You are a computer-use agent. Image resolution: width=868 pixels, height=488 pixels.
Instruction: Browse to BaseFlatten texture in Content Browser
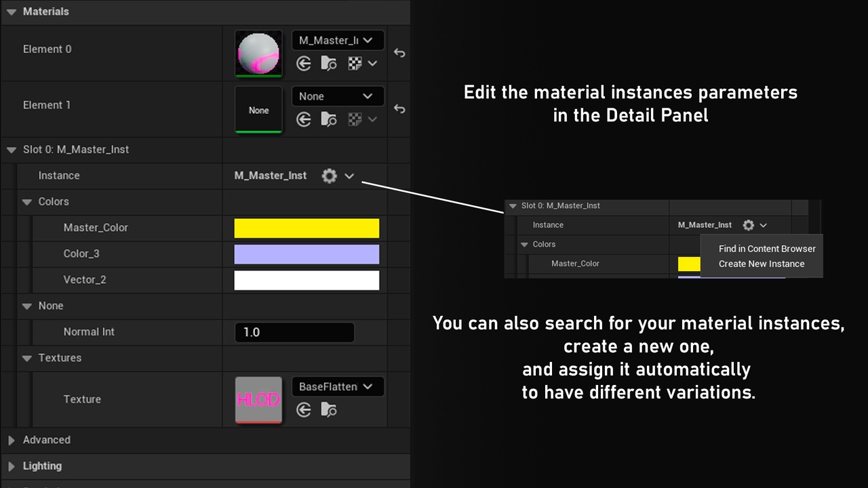(x=329, y=409)
